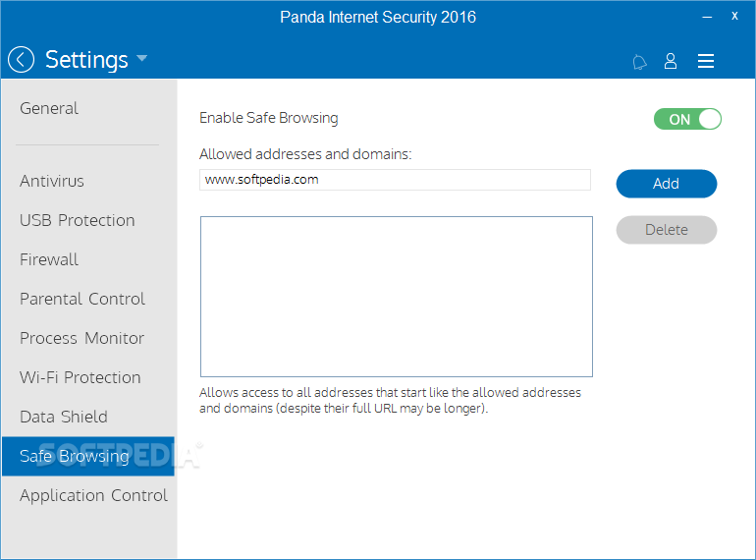The height and width of the screenshot is (560, 756).
Task: Open the General settings section
Action: [49, 108]
